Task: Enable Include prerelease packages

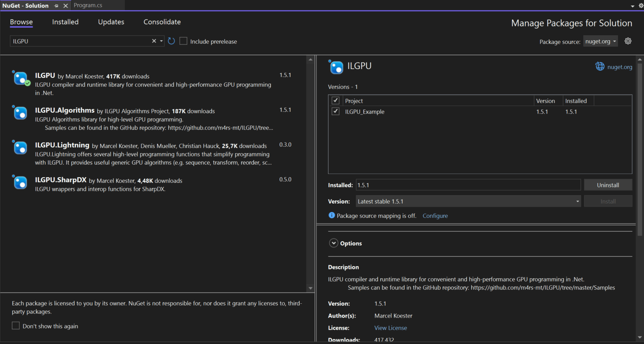Action: pyautogui.click(x=183, y=41)
